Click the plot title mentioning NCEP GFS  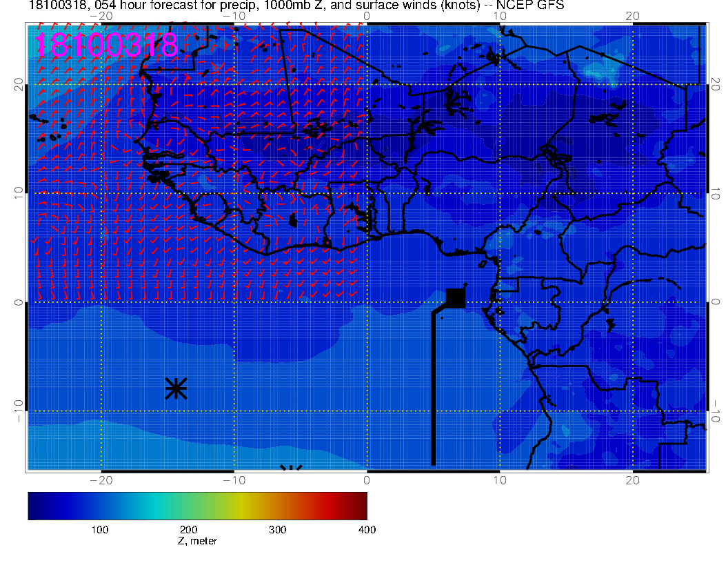(296, 6)
